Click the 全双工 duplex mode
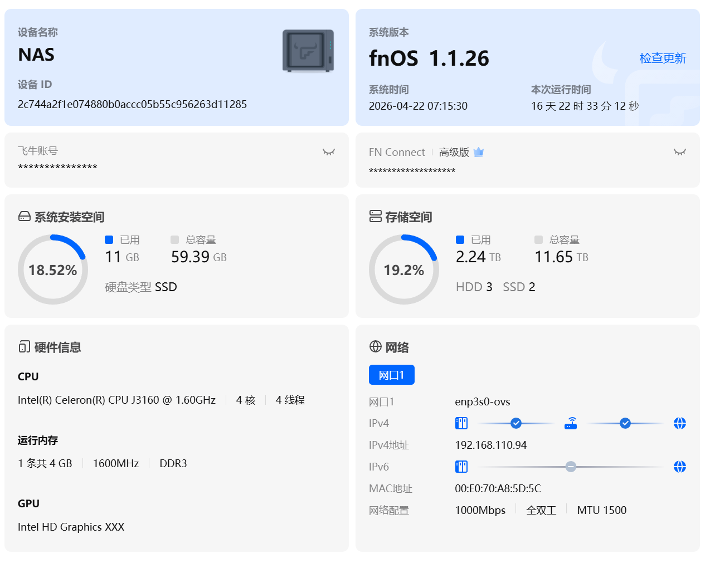 542,510
